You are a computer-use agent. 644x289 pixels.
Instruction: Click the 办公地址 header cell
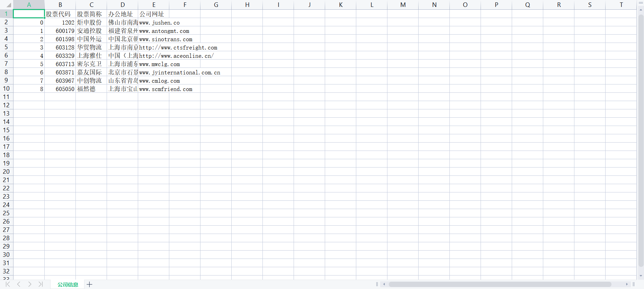[123, 14]
